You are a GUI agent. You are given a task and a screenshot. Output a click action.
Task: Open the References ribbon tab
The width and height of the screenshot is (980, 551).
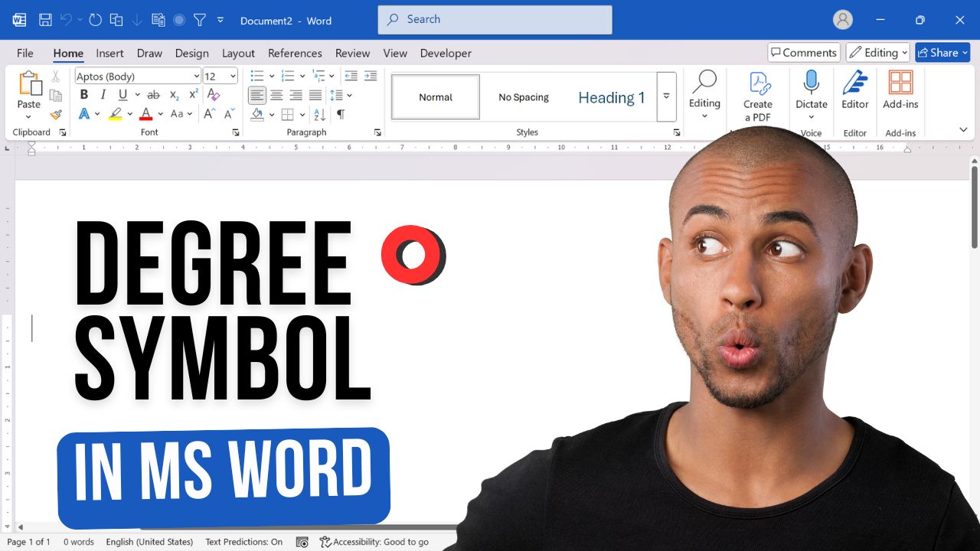295,53
